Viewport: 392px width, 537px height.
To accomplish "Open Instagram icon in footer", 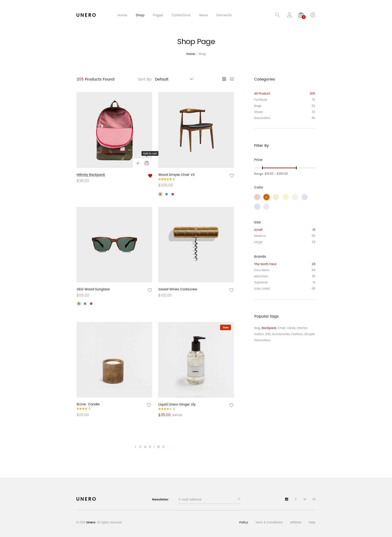I will (287, 499).
